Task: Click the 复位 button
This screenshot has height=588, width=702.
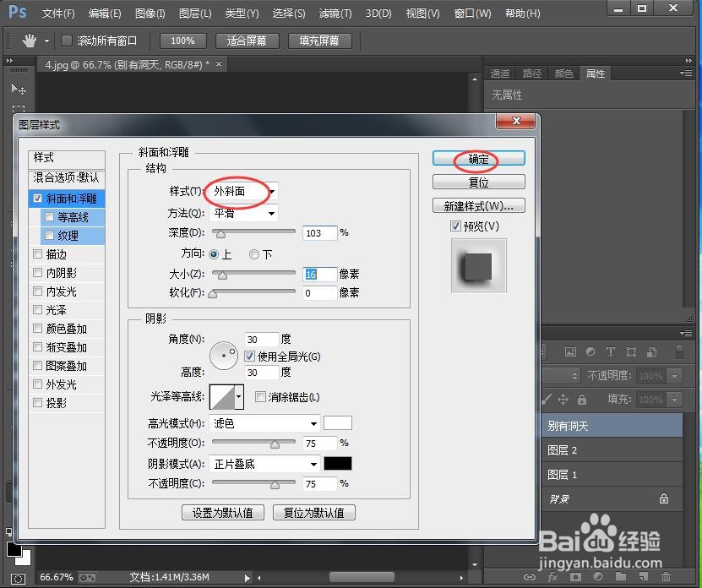Action: [x=479, y=182]
